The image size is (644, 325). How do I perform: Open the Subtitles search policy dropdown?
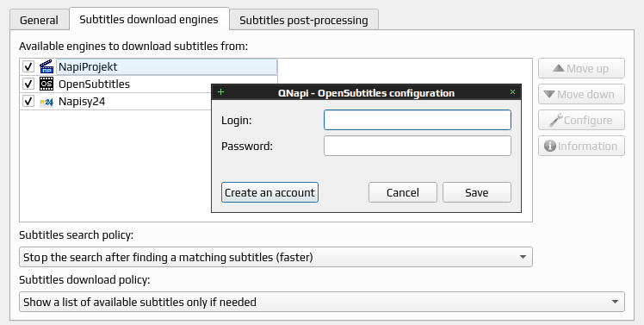point(276,257)
